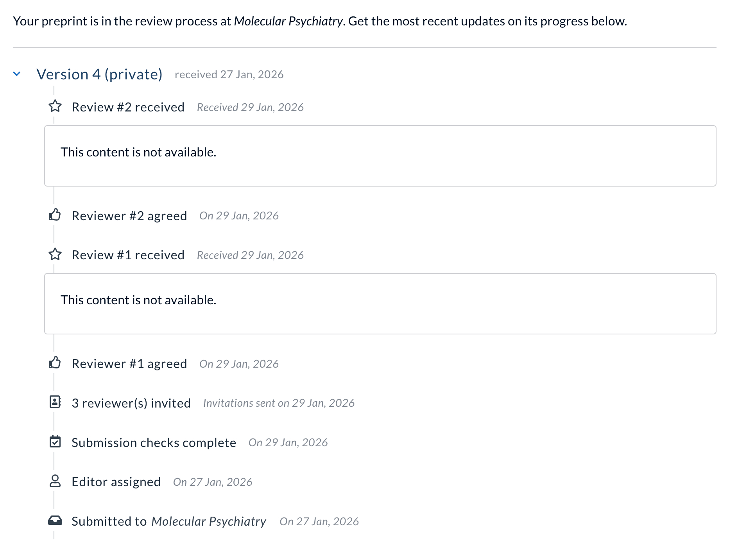Click the person icon for Editor assigned

pyautogui.click(x=55, y=481)
